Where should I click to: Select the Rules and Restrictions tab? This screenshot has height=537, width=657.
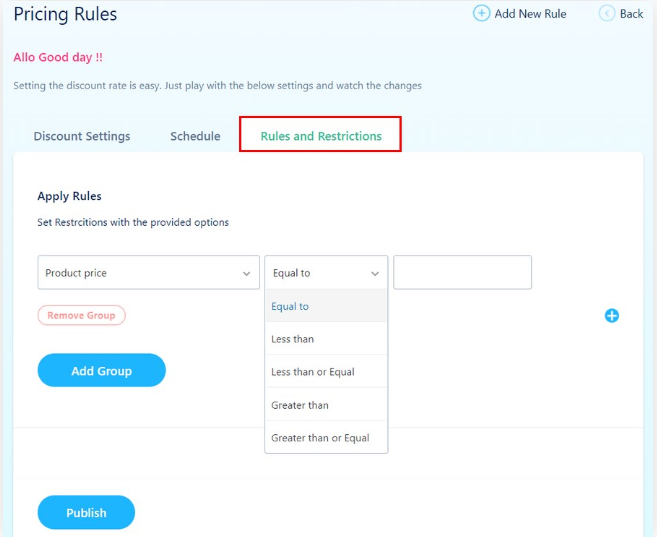[321, 136]
